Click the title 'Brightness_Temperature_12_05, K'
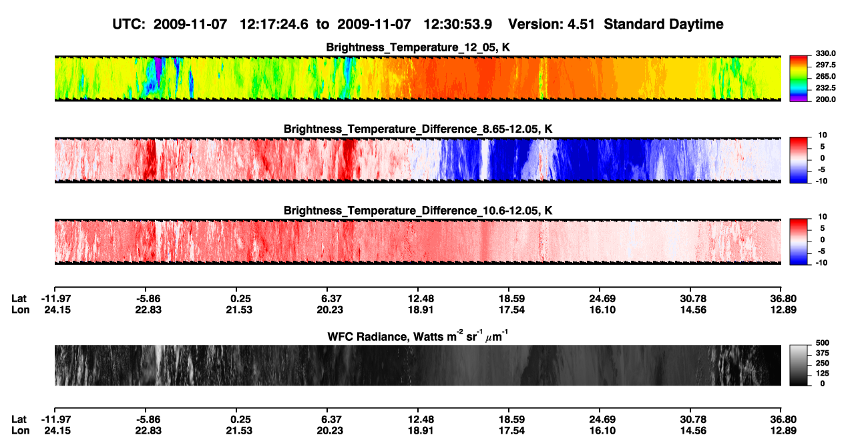 click(x=418, y=47)
